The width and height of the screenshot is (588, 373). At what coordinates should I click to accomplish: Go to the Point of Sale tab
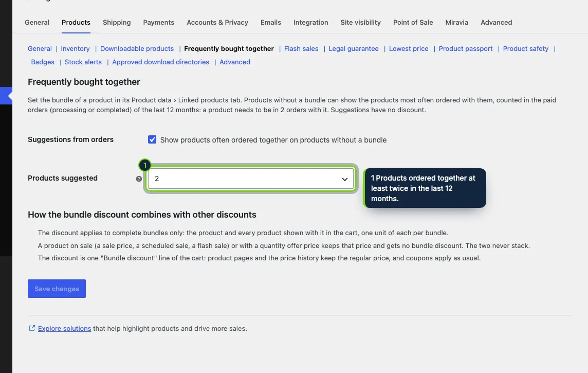[x=413, y=23]
